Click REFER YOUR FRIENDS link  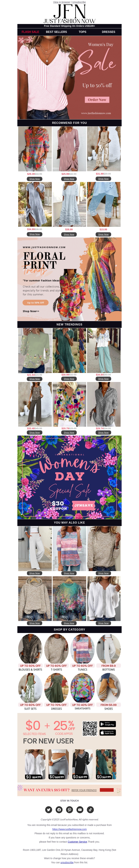[x=84, y=790]
